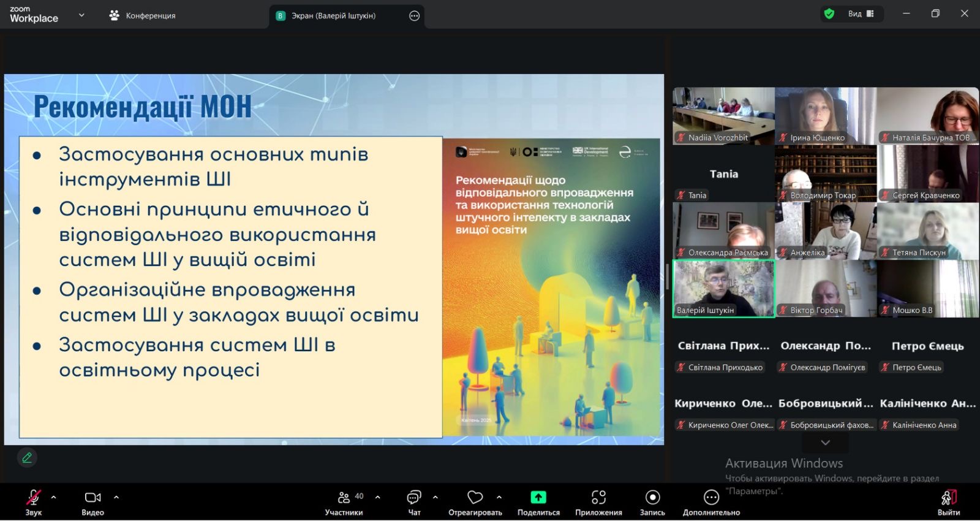The height and width of the screenshot is (521, 980).
Task: Unmute the microphone
Action: [x=34, y=497]
